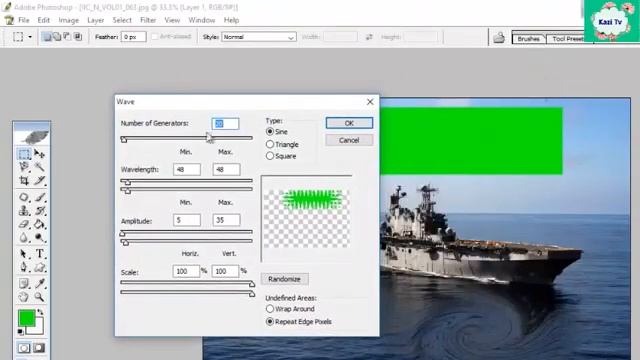Screen dimensions: 640x360
Task: Click the Number of Generators input field
Action: (x=225, y=124)
